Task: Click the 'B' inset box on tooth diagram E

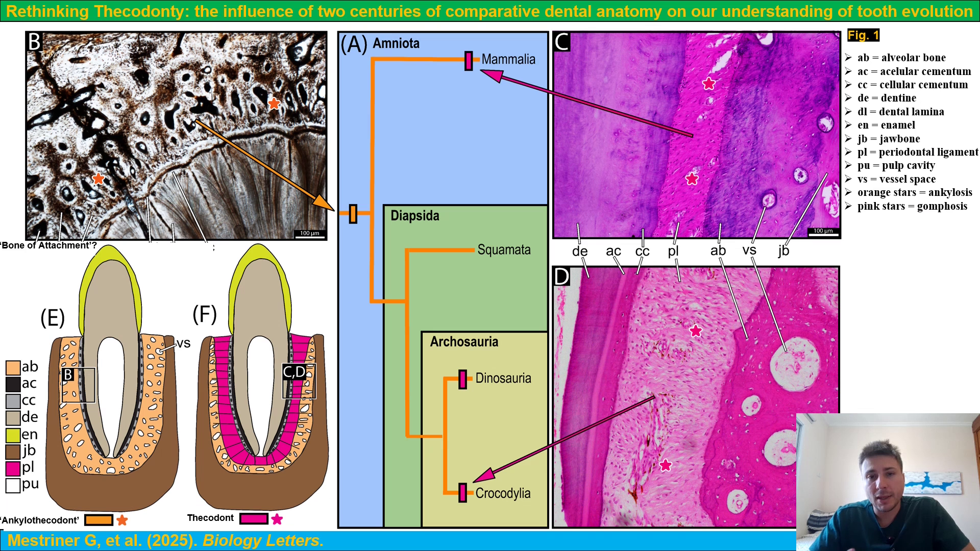Action: (x=79, y=385)
